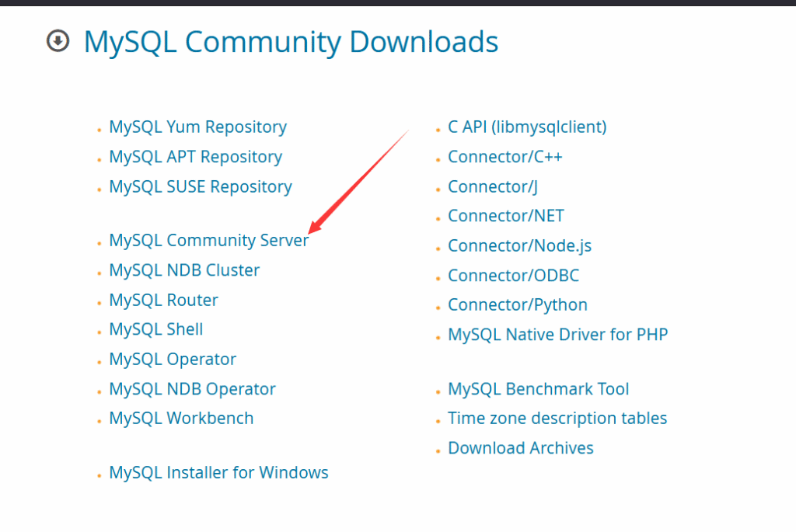Open the MySQL Shell download page

[155, 330]
